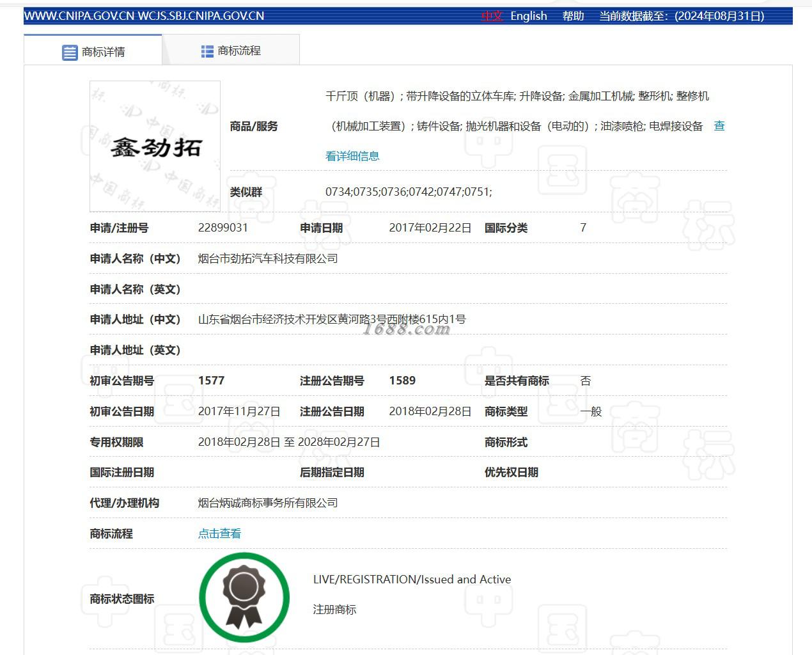Open the 查看详细信息 goods details link
812x655 pixels.
click(x=352, y=156)
